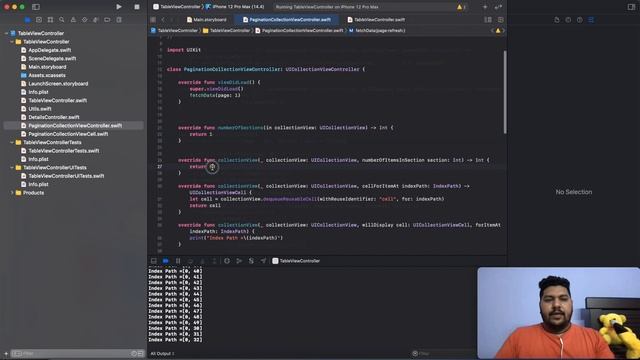Switch to PaginationCollectionViewController.swift tab
Image resolution: width=640 pixels, height=360 pixels.
point(287,20)
